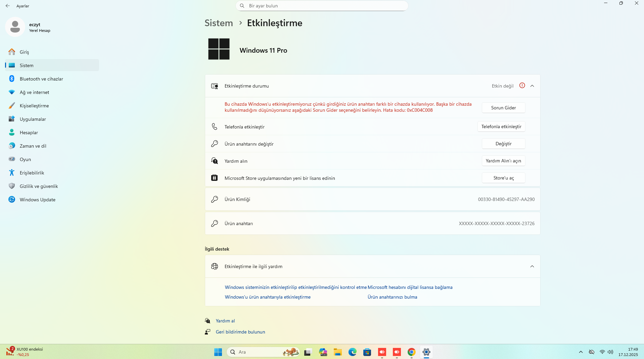
Task: Open the eczyt user account profile
Action: 28,27
